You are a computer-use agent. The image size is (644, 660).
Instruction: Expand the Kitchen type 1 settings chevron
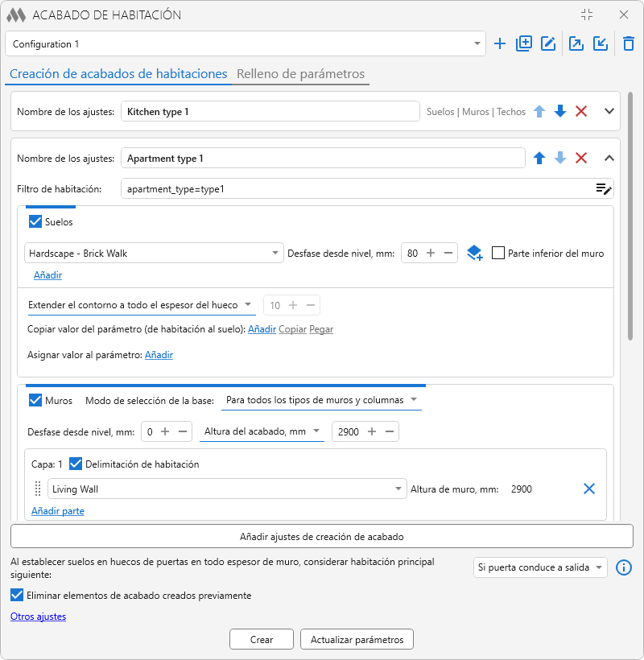pos(609,112)
